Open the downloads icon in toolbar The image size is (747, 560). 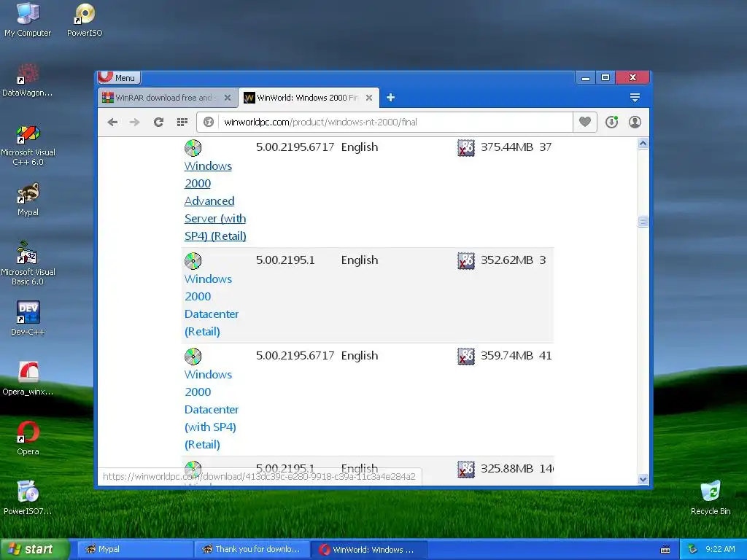(x=612, y=122)
